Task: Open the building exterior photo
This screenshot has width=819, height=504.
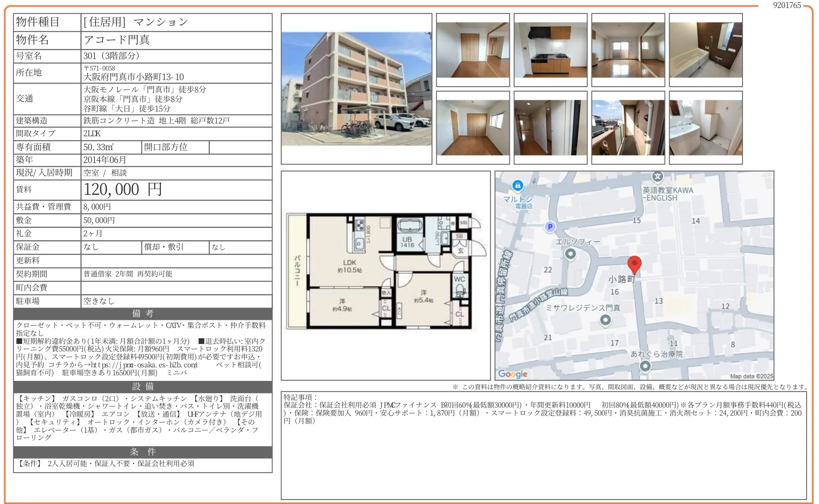Action: click(356, 89)
